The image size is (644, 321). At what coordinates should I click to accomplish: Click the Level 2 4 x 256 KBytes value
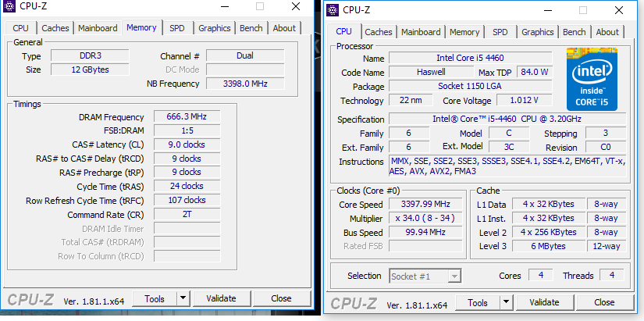click(548, 232)
